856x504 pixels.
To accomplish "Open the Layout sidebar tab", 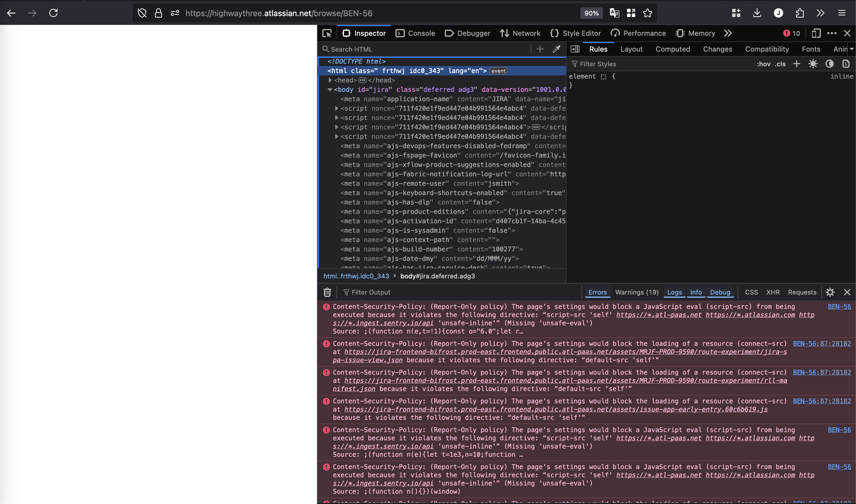I will (x=631, y=49).
